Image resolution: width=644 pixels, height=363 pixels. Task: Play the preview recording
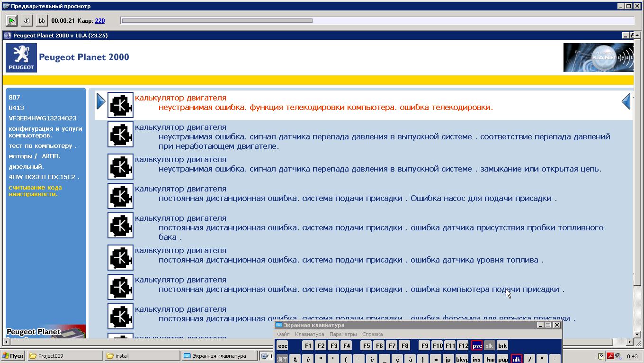coord(11,20)
